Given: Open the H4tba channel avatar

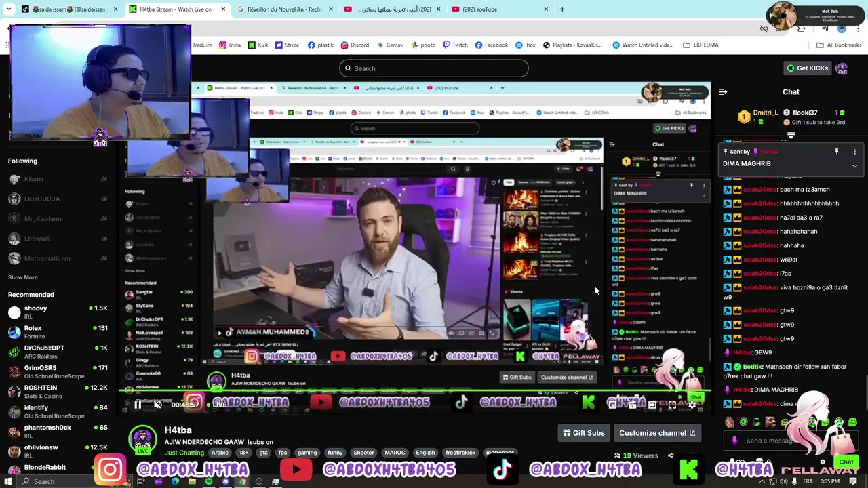Looking at the screenshot, I should 143,439.
